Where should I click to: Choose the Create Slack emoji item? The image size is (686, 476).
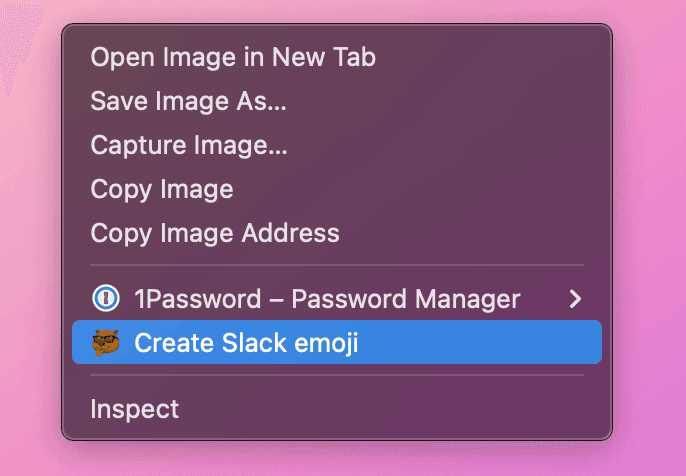(246, 343)
